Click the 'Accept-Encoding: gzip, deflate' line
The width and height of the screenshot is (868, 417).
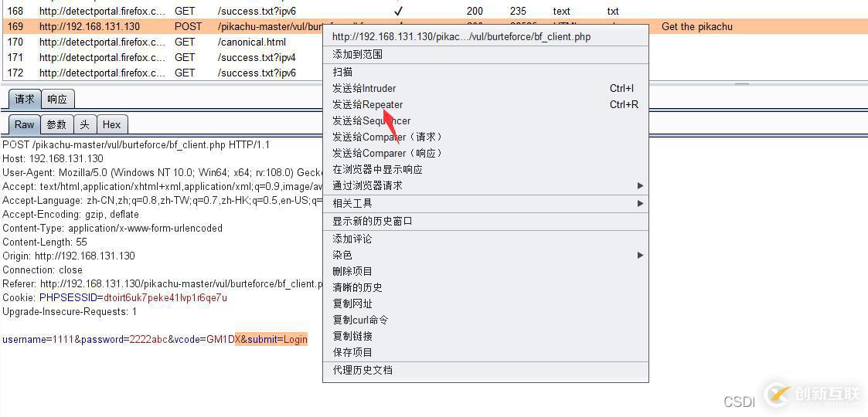click(71, 214)
